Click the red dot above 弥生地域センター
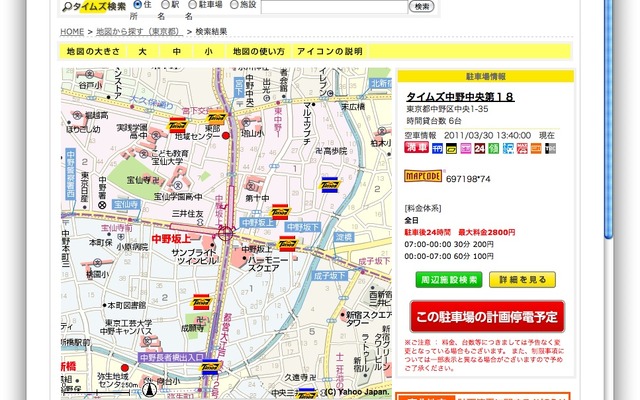The width and height of the screenshot is (640, 400). (124, 368)
